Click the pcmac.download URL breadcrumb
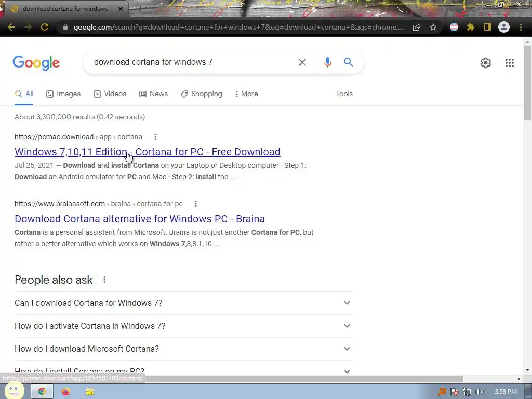 coord(78,137)
